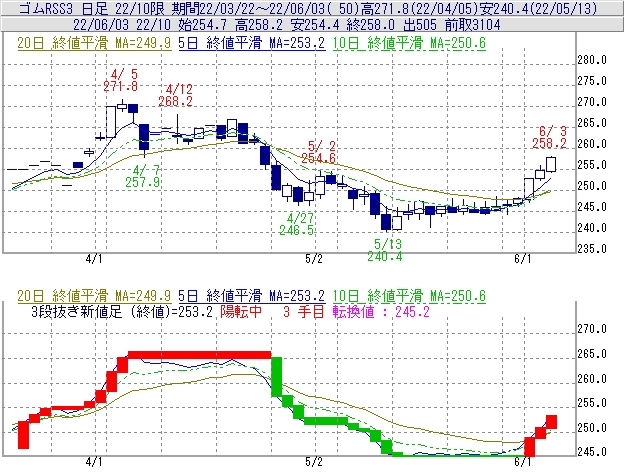Click the open interest 前取3104 text
This screenshot has width=624, height=475.
[x=472, y=25]
